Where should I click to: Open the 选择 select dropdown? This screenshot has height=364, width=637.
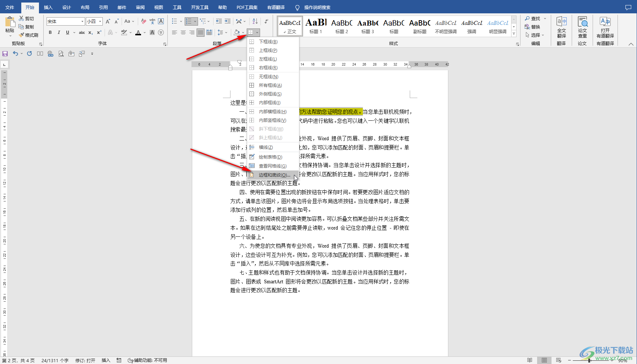pos(535,35)
